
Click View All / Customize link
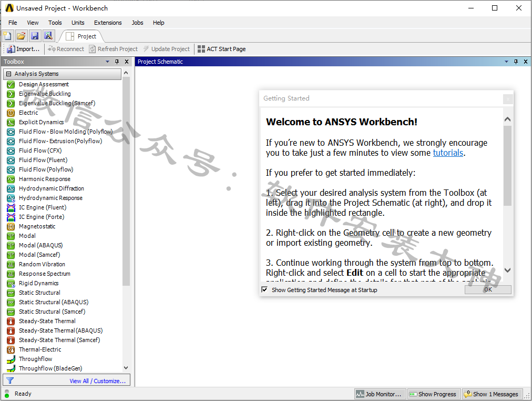pyautogui.click(x=98, y=381)
